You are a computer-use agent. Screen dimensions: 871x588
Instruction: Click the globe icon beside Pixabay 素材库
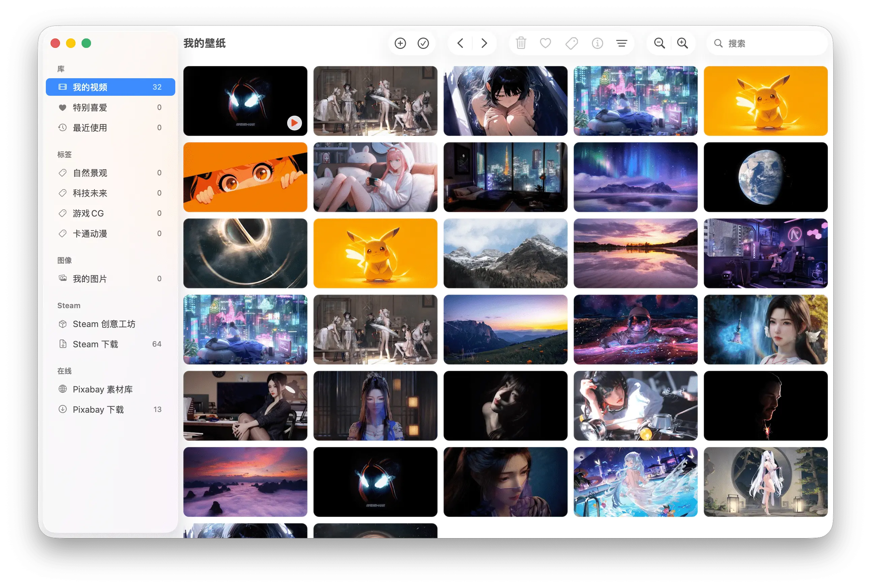coord(63,389)
